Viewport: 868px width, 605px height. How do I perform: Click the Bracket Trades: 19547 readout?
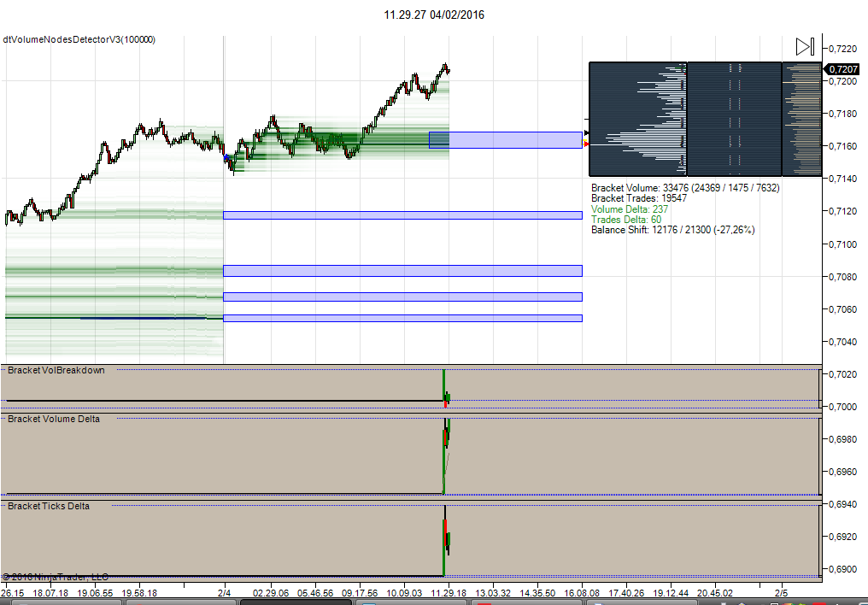pos(639,198)
